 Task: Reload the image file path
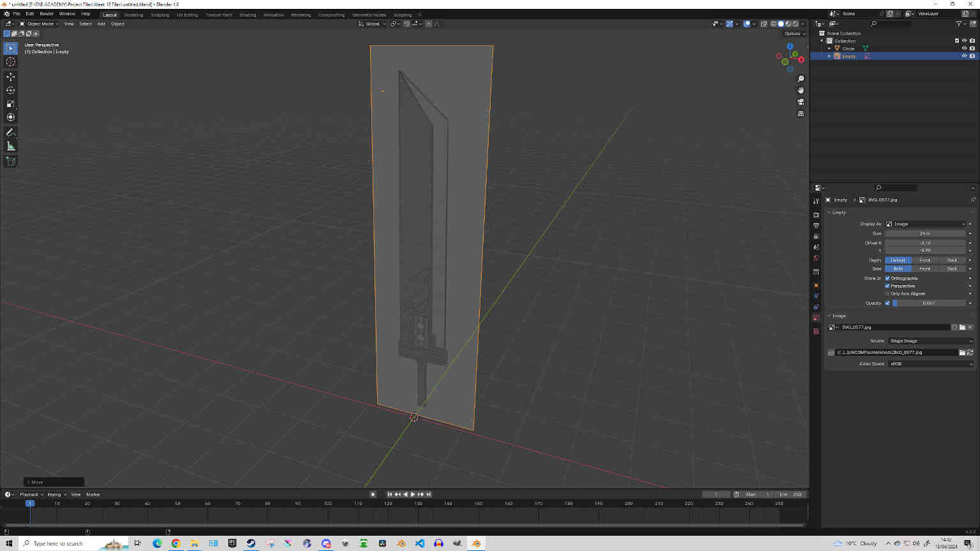[x=970, y=352]
